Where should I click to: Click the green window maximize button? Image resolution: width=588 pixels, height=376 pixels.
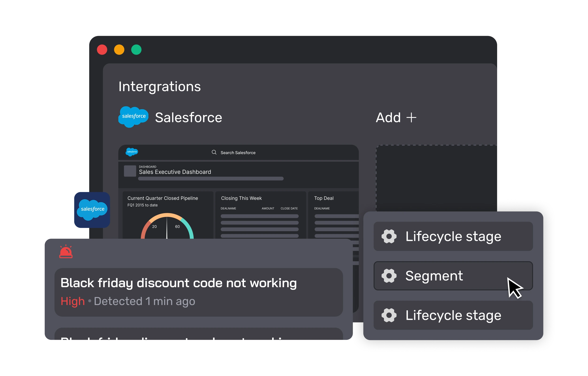[x=136, y=50]
